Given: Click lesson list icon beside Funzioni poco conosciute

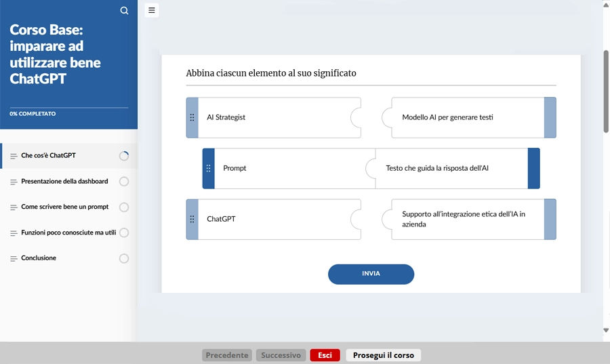Looking at the screenshot, I should (x=14, y=233).
